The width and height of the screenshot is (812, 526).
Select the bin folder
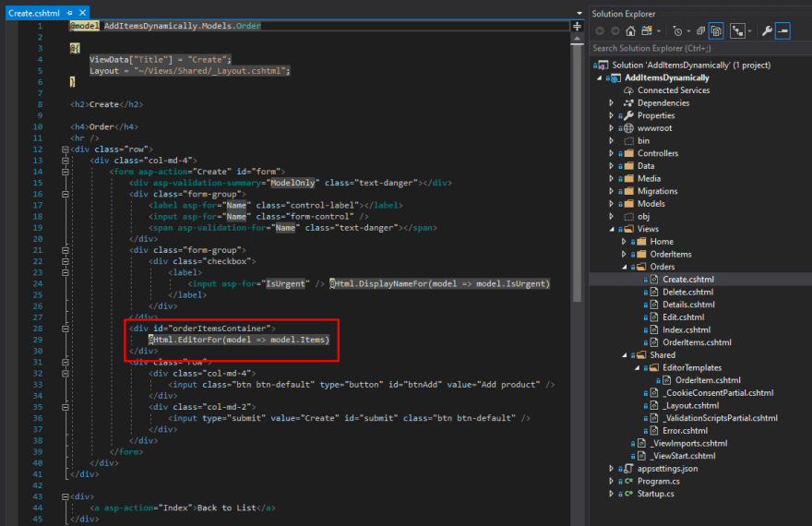click(643, 141)
